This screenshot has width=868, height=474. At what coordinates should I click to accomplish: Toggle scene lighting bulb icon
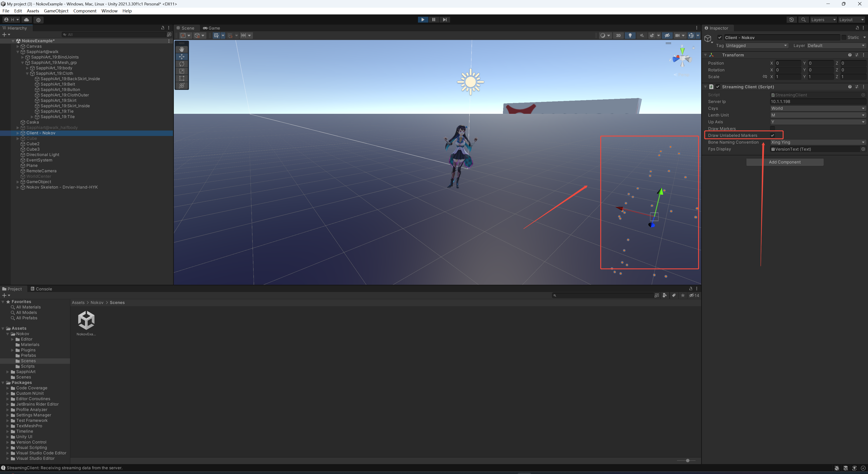coord(630,35)
